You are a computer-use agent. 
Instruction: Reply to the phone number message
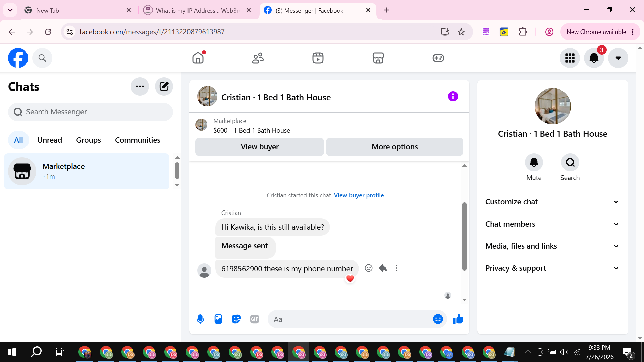(x=383, y=268)
